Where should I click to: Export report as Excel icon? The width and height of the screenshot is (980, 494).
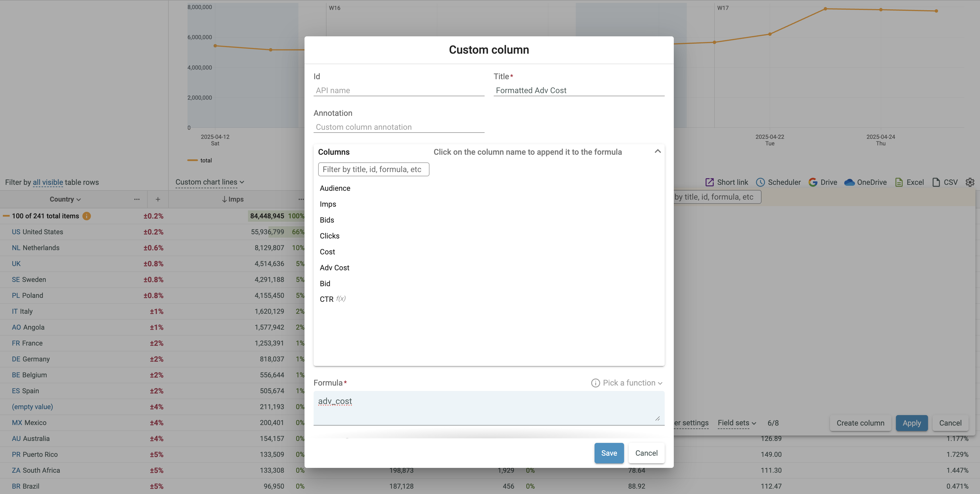[x=898, y=182]
